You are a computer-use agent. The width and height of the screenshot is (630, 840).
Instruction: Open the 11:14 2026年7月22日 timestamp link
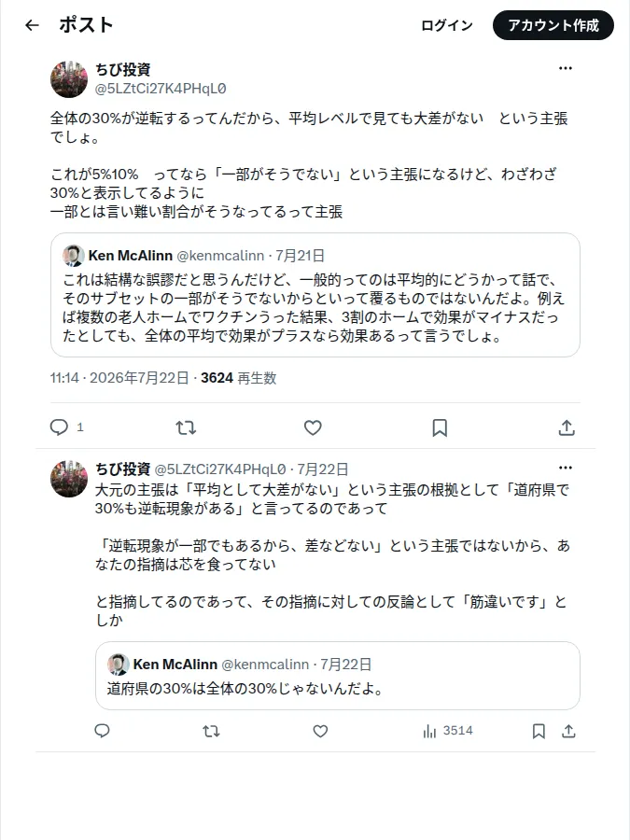click(119, 378)
